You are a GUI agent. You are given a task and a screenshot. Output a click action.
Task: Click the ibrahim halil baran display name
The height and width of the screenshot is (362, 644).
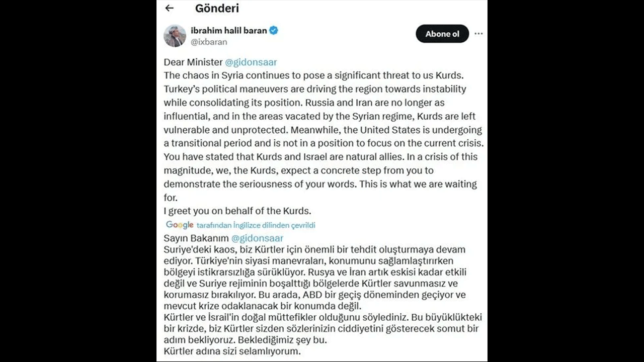(x=227, y=30)
